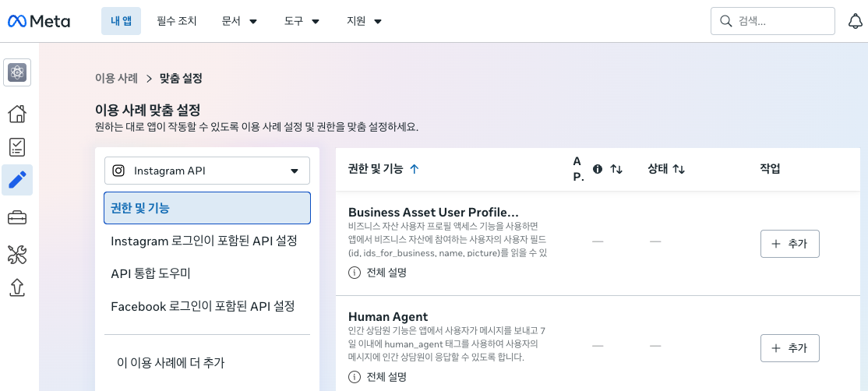Screen dimensions: 868x391
Task: Select Facebook 로그인이 포함된 API 설정
Action: point(203,306)
